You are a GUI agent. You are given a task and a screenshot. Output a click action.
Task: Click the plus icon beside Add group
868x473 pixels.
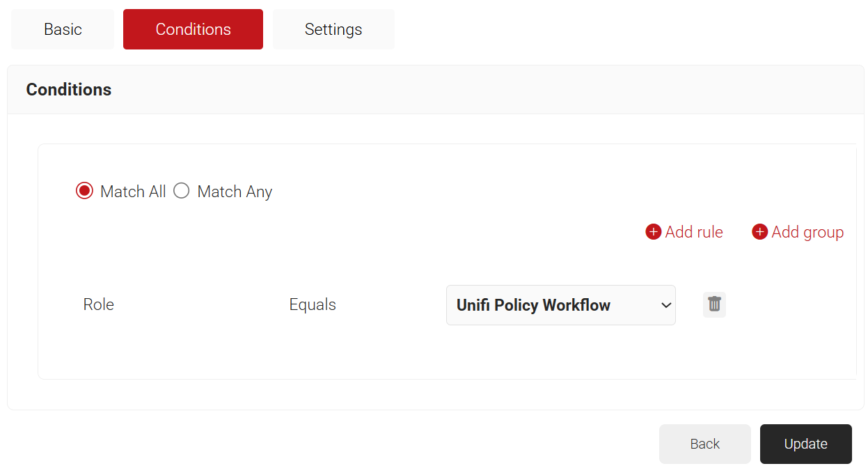coord(759,232)
